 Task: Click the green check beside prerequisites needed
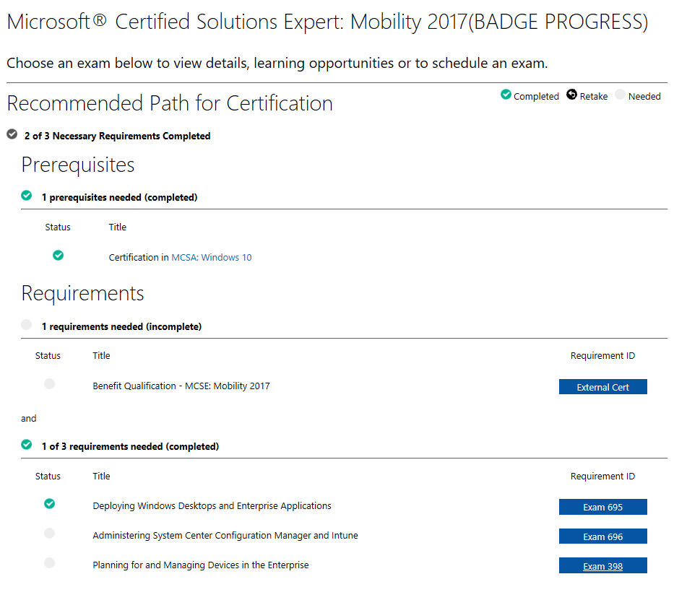[26, 196]
